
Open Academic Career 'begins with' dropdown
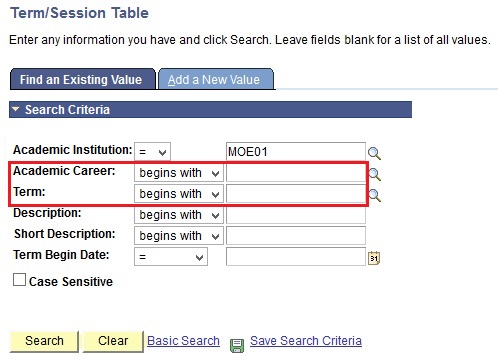(179, 173)
